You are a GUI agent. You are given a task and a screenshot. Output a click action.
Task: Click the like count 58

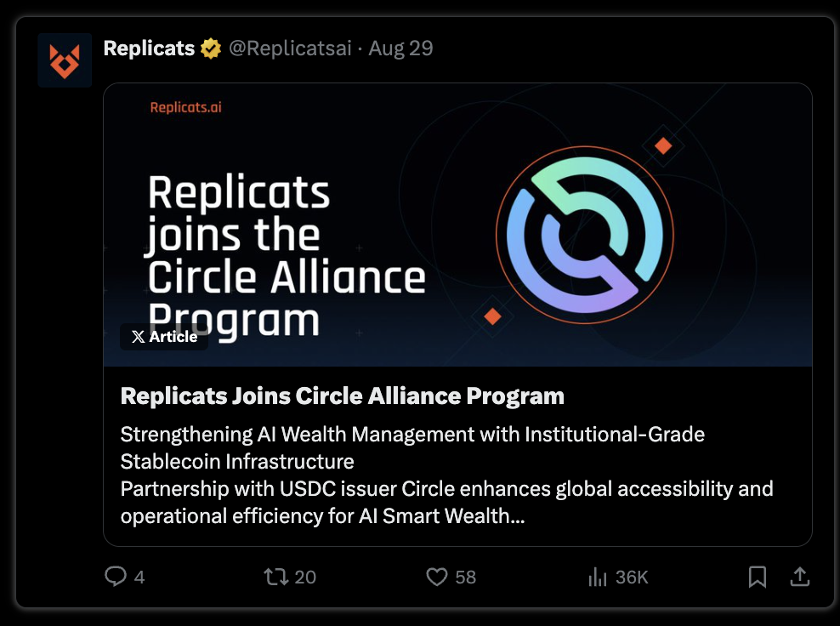pyautogui.click(x=466, y=578)
